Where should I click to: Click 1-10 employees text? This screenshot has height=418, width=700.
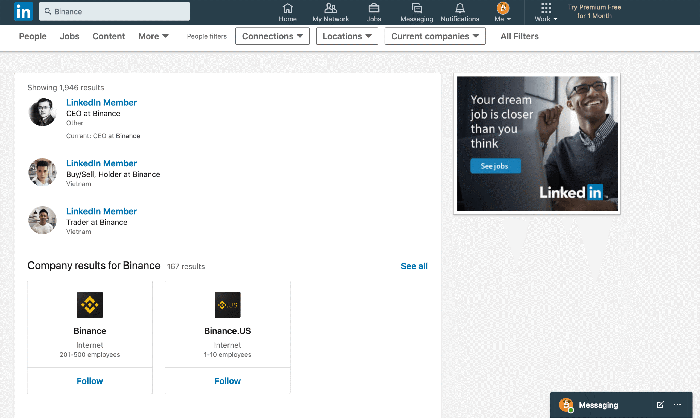[228, 355]
